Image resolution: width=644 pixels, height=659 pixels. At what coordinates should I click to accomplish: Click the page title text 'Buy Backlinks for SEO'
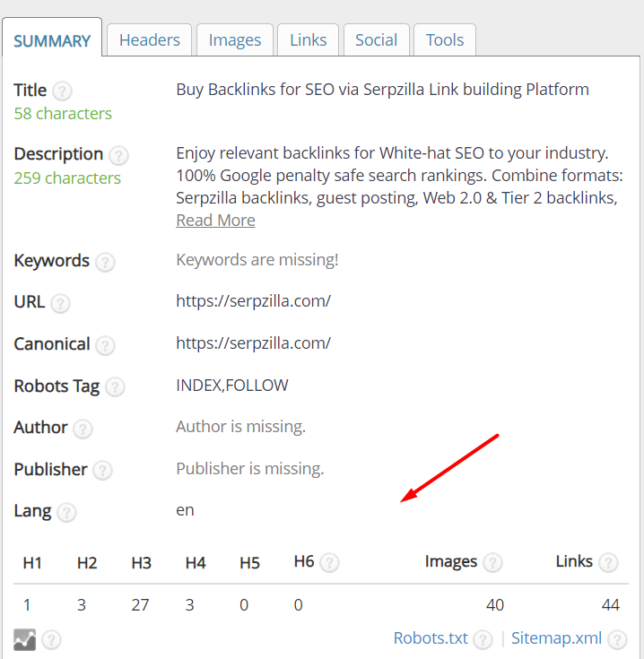pos(255,90)
